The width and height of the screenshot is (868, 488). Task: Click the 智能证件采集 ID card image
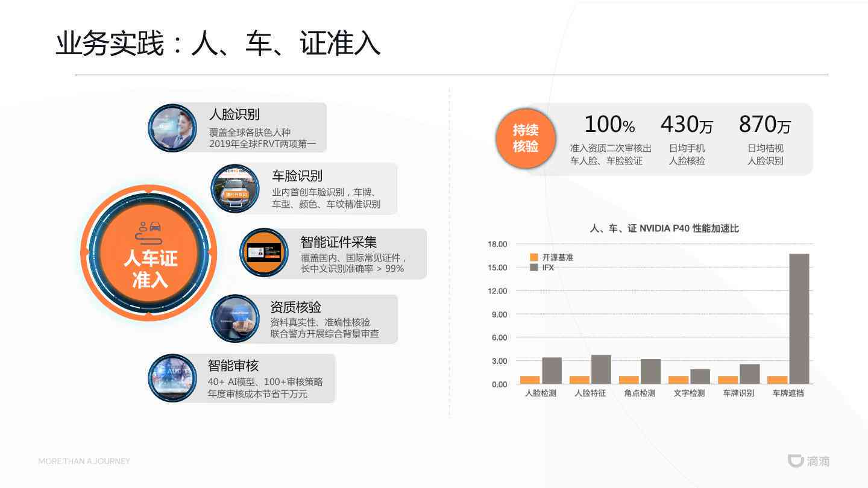pyautogui.click(x=264, y=252)
